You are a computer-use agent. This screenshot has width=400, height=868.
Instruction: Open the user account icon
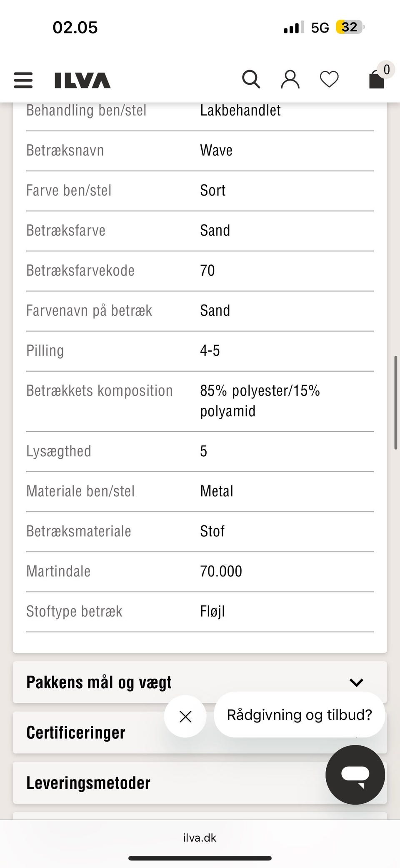click(x=290, y=79)
